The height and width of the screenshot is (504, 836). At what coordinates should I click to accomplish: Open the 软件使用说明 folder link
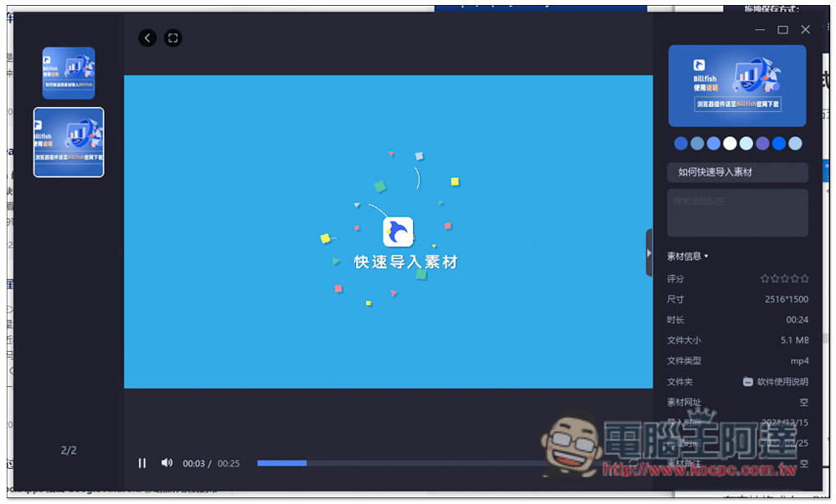776,381
